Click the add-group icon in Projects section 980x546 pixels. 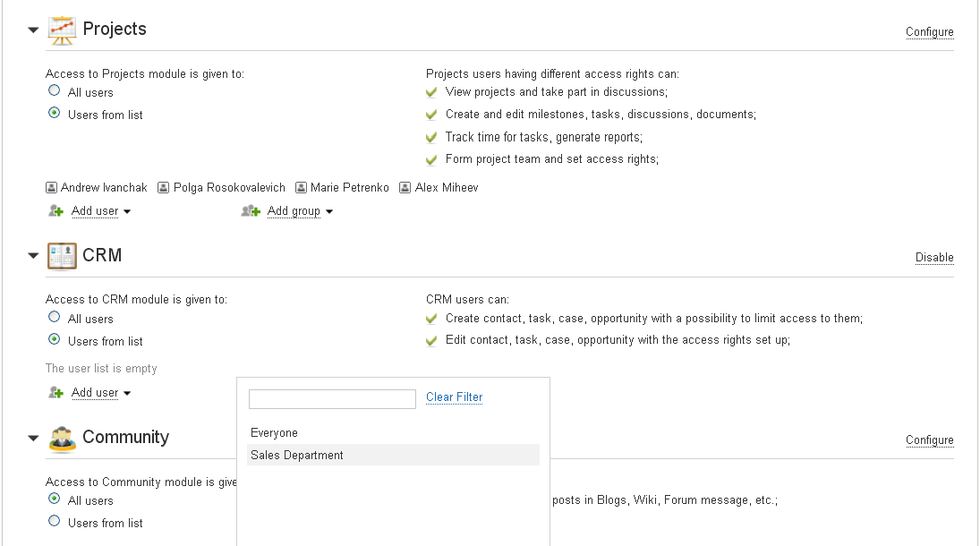[x=251, y=211]
